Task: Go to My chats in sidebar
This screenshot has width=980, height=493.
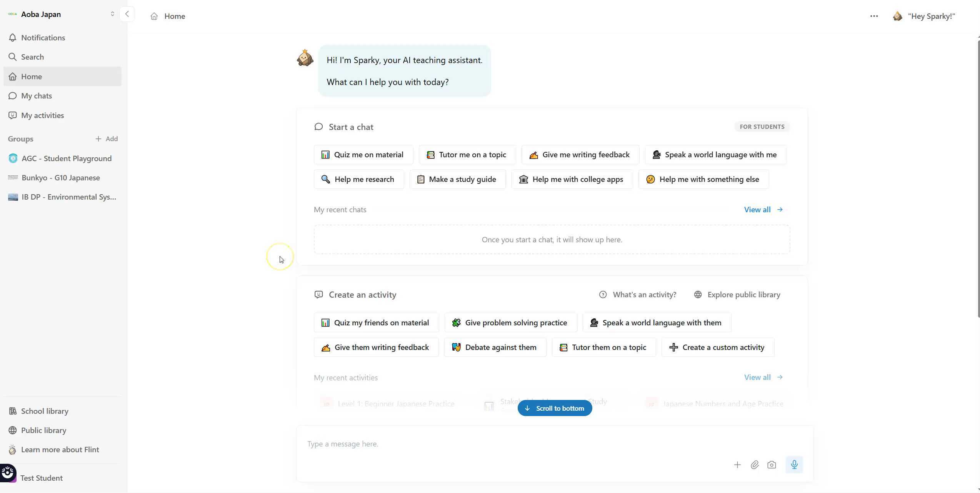Action: (36, 96)
